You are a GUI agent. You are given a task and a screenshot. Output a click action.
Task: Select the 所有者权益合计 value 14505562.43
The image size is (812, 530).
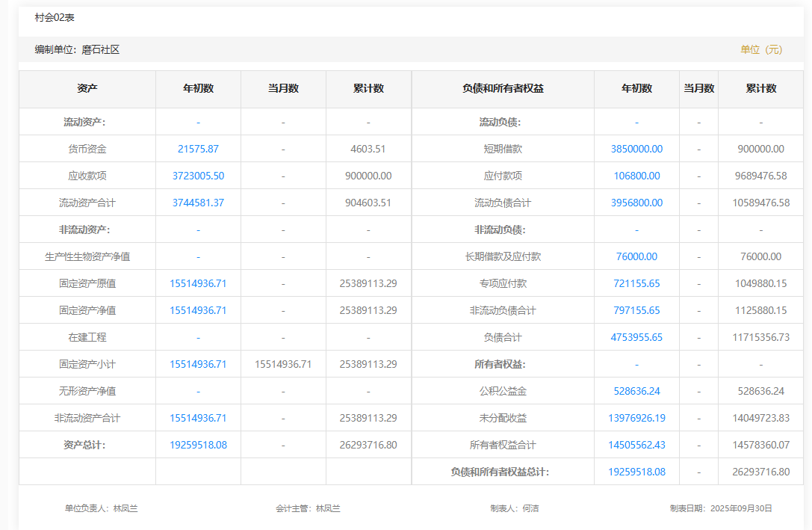(x=636, y=445)
